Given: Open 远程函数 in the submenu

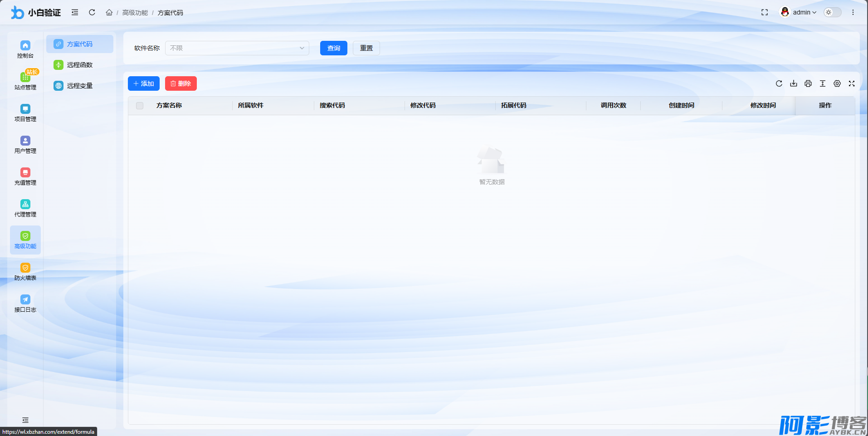Looking at the screenshot, I should pos(79,65).
